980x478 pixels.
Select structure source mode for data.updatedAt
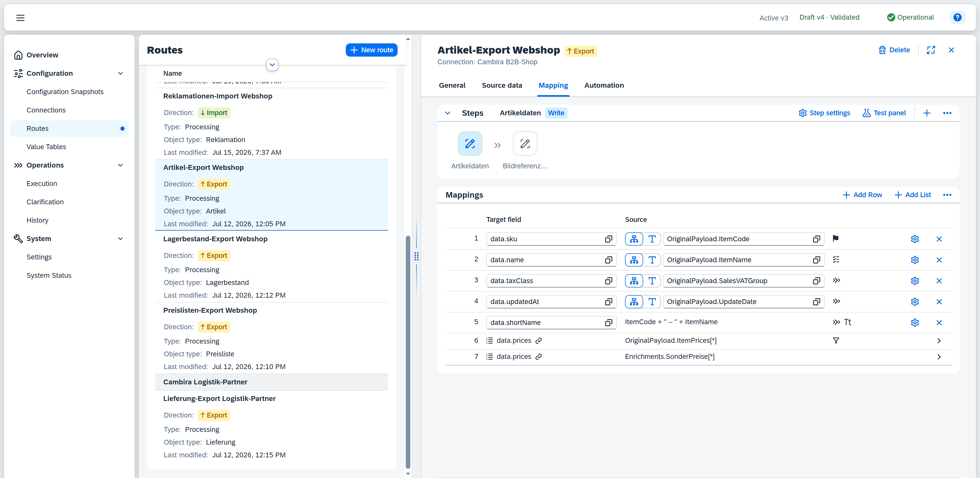pyautogui.click(x=634, y=301)
